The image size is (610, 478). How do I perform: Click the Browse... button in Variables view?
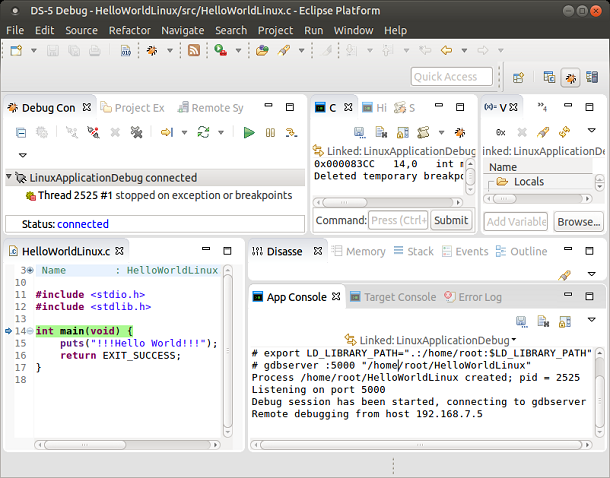pos(579,221)
